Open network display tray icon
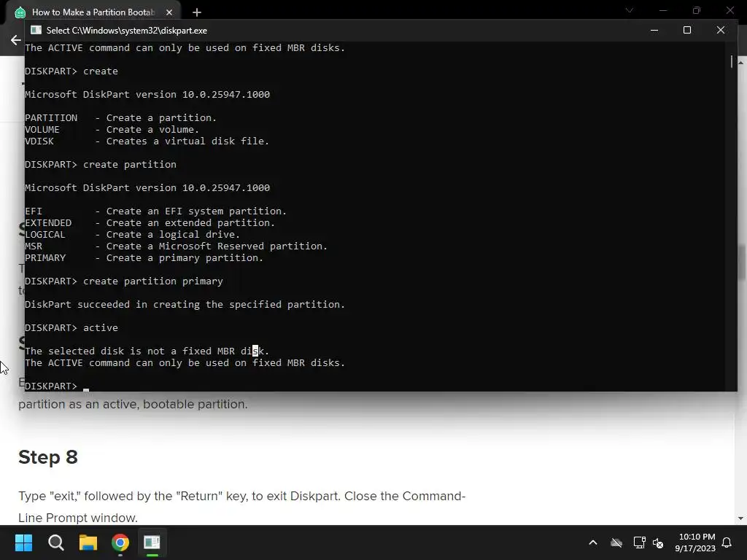The image size is (747, 560). pos(639,542)
